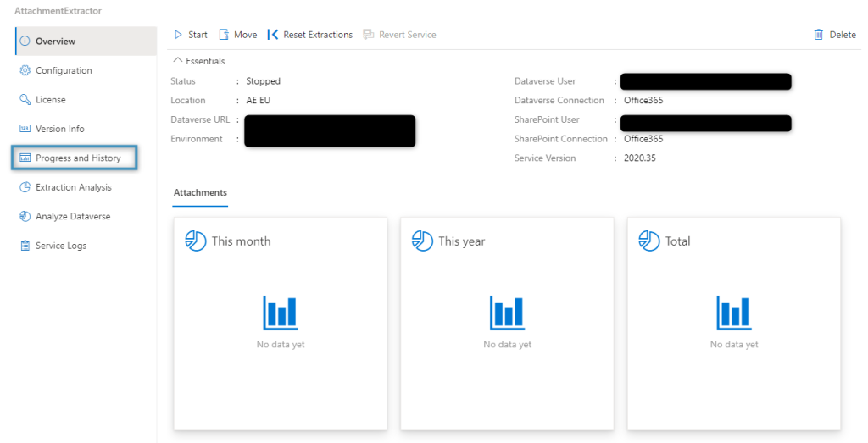868x443 pixels.
Task: Click the Delete trash can icon
Action: pos(818,34)
